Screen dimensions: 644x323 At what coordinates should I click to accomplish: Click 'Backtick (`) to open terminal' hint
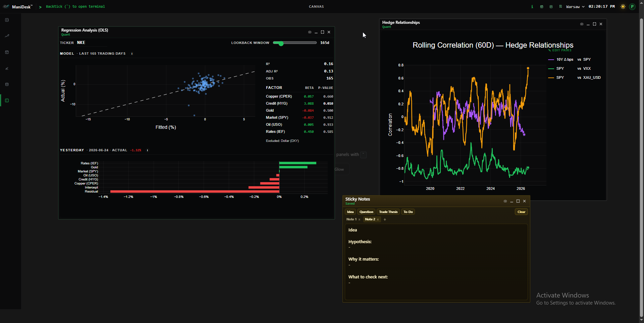[75, 7]
